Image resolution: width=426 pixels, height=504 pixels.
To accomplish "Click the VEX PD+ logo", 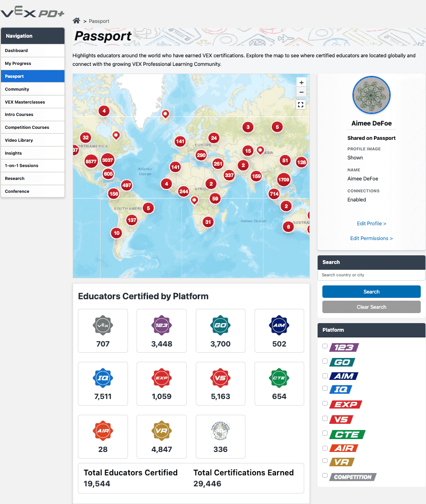I will coord(32,13).
